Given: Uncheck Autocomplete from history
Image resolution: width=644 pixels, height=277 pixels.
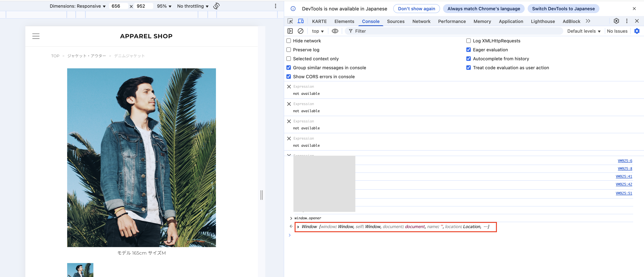Looking at the screenshot, I should [x=469, y=59].
